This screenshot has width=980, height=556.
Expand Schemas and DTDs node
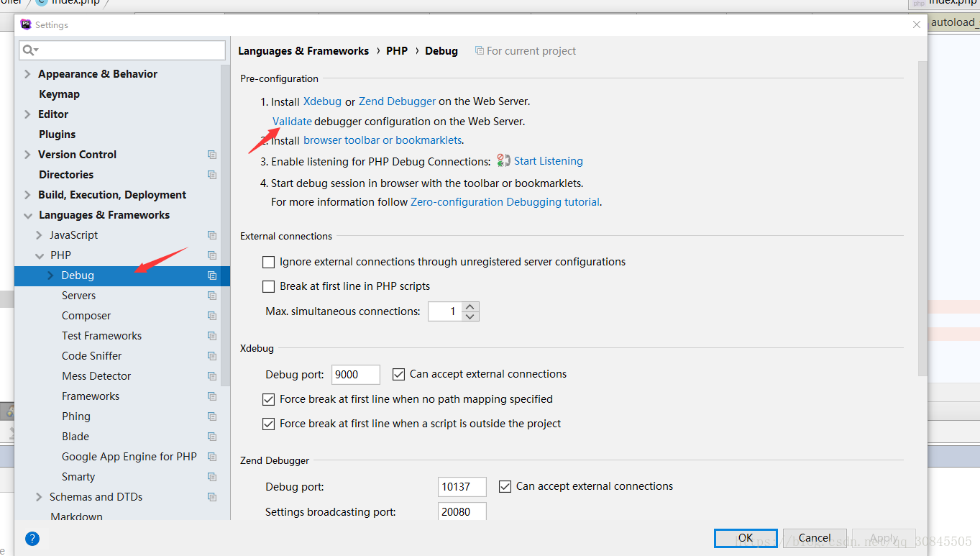tap(39, 497)
